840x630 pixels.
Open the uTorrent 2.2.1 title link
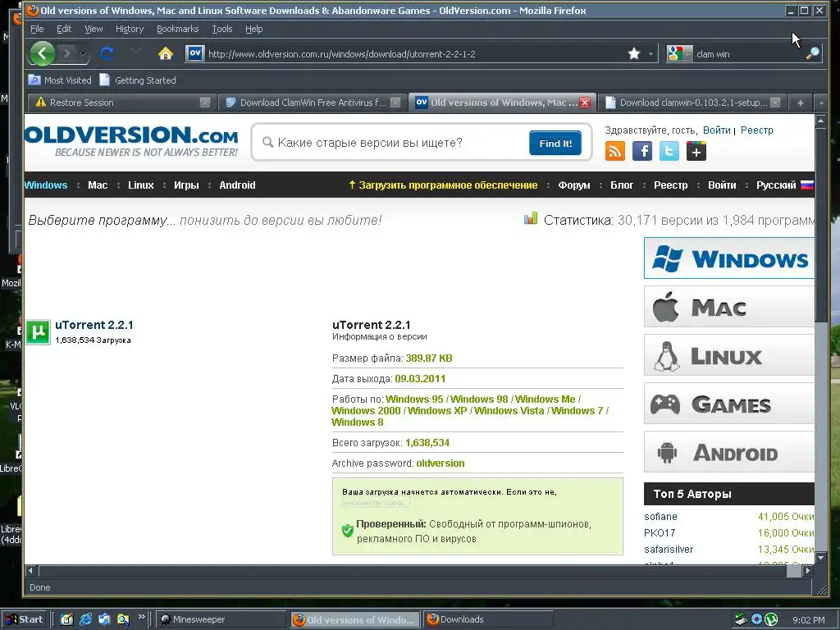pos(94,325)
